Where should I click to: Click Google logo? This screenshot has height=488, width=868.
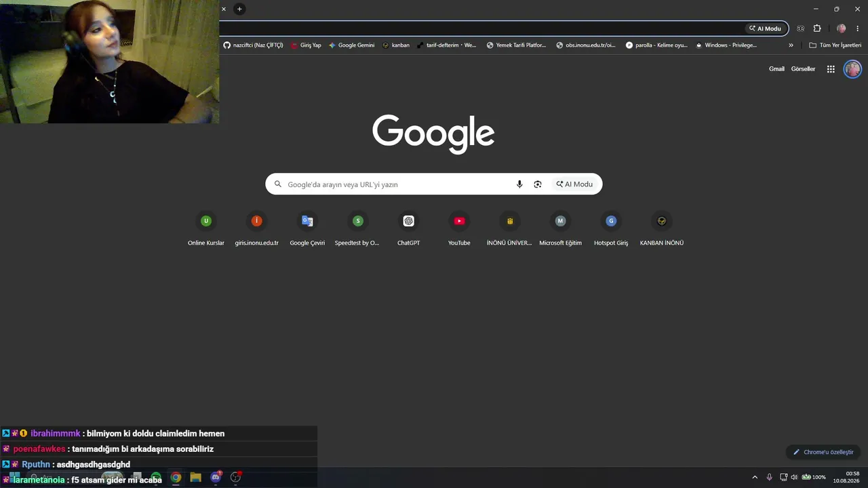click(x=433, y=134)
